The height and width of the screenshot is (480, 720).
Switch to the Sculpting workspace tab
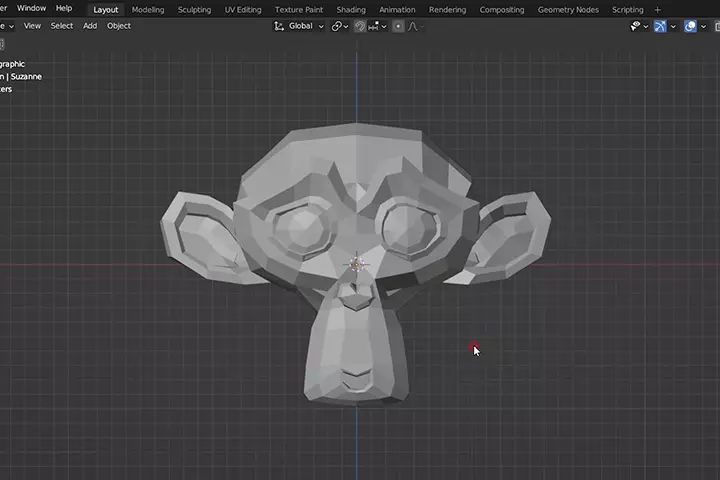click(x=194, y=10)
